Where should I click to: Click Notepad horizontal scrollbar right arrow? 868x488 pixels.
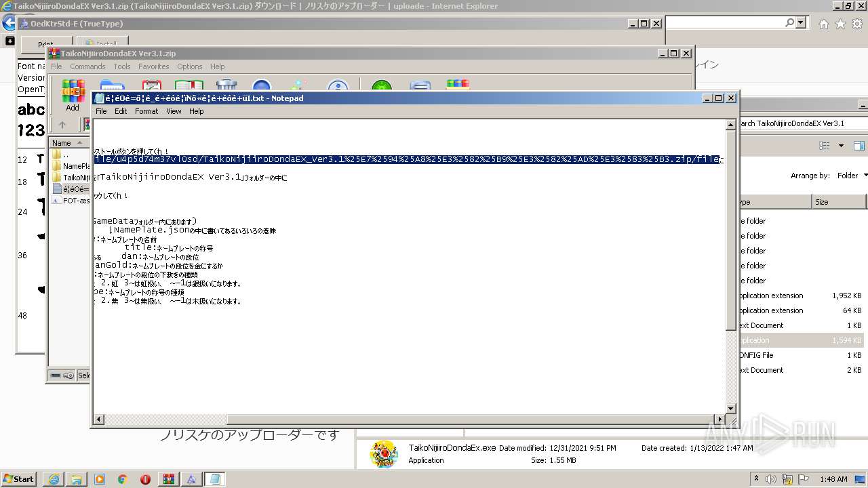[720, 420]
